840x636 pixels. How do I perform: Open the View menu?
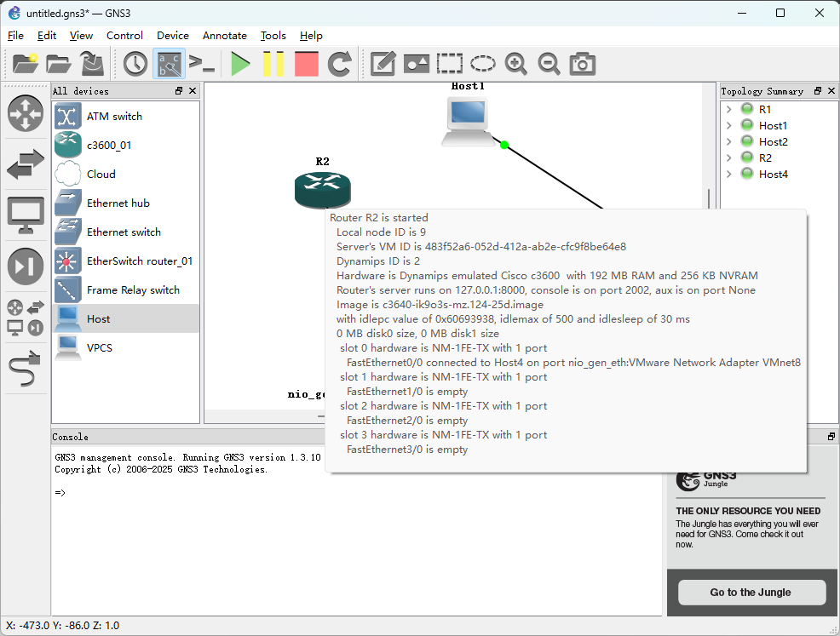click(x=81, y=36)
